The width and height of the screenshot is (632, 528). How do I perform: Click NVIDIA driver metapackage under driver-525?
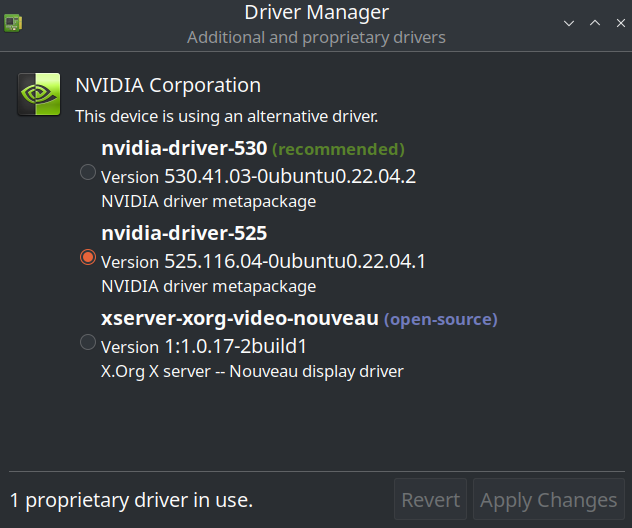pyautogui.click(x=209, y=287)
